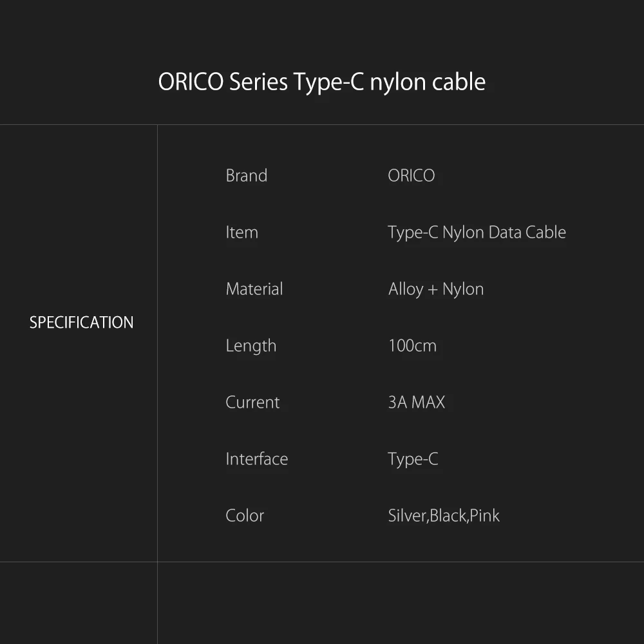
Task: Select the Interface row label
Action: (x=256, y=459)
